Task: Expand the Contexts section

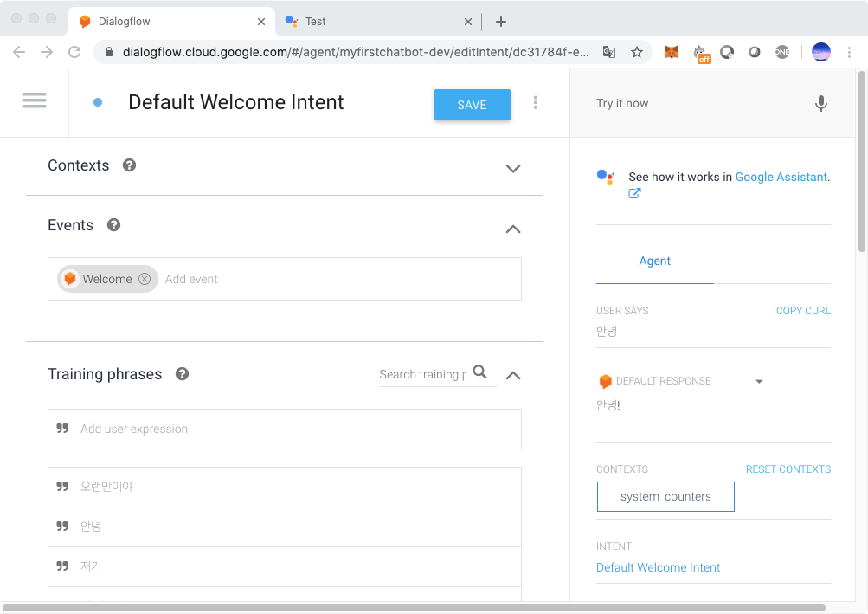Action: (x=513, y=169)
